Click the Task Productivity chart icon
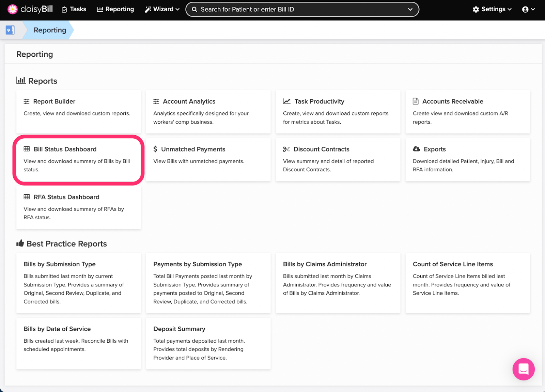This screenshot has width=545, height=392. tap(287, 101)
